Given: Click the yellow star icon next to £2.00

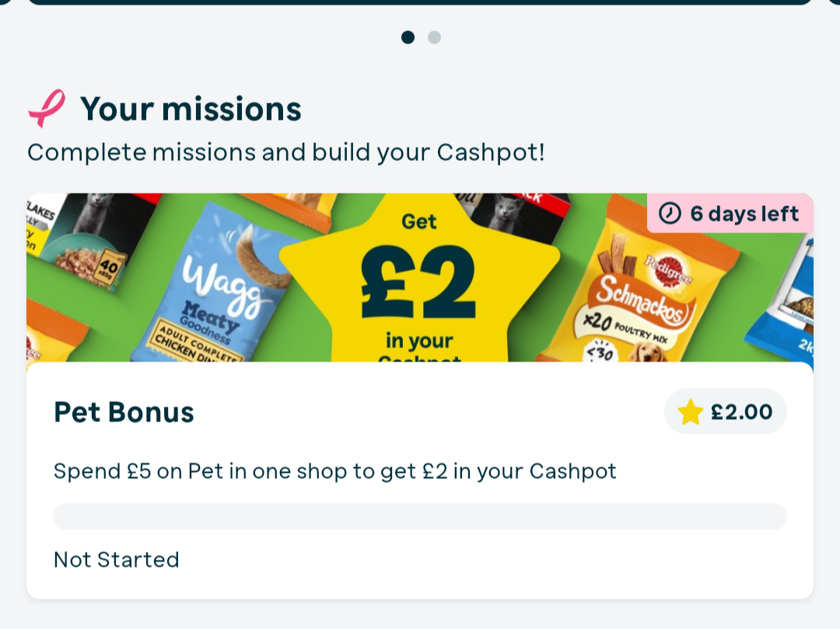Looking at the screenshot, I should coord(690,412).
